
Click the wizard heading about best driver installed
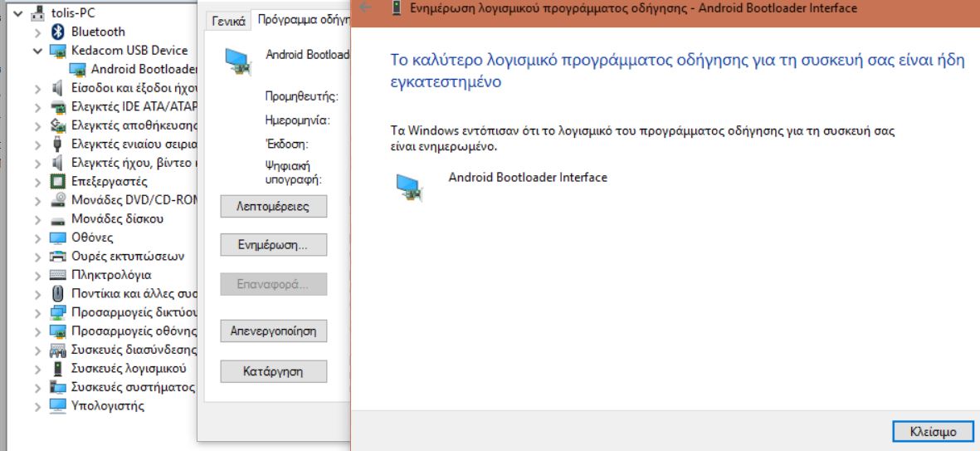[x=677, y=71]
